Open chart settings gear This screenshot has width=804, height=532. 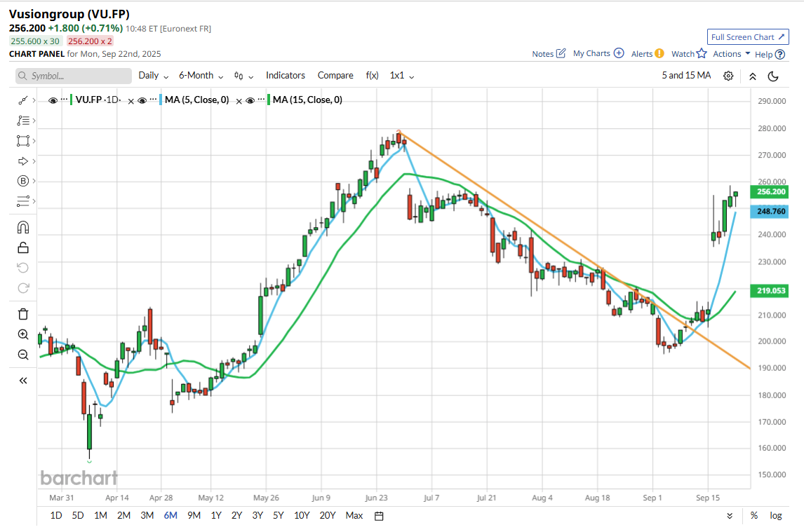pyautogui.click(x=728, y=76)
